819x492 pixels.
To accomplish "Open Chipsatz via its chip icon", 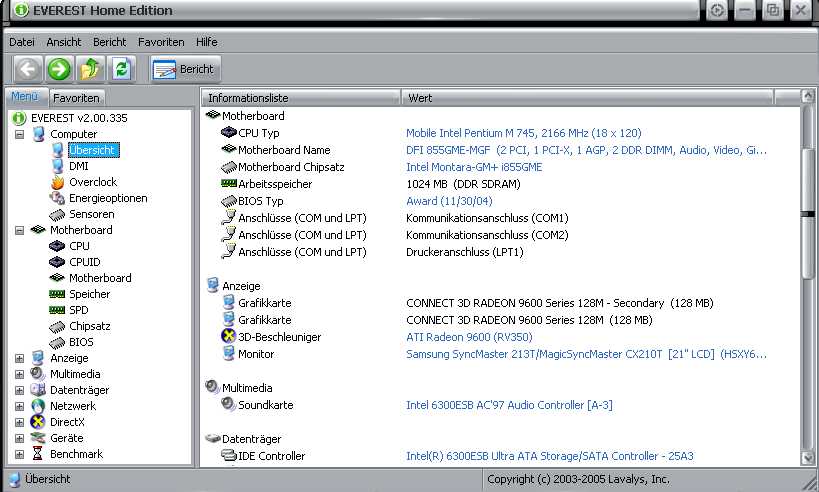I will coord(57,327).
